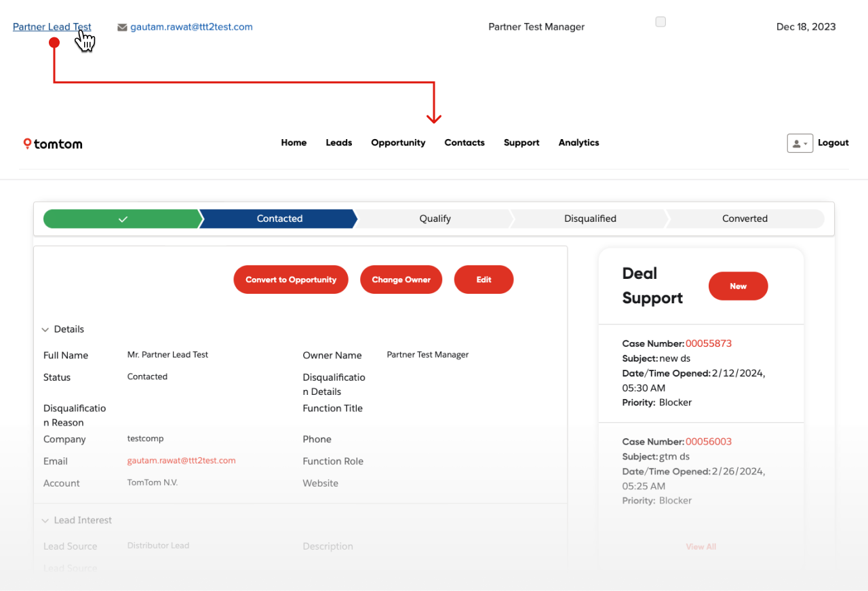Click the Account value TomTom N.V.
Image resolution: width=868 pixels, height=591 pixels.
coord(152,483)
